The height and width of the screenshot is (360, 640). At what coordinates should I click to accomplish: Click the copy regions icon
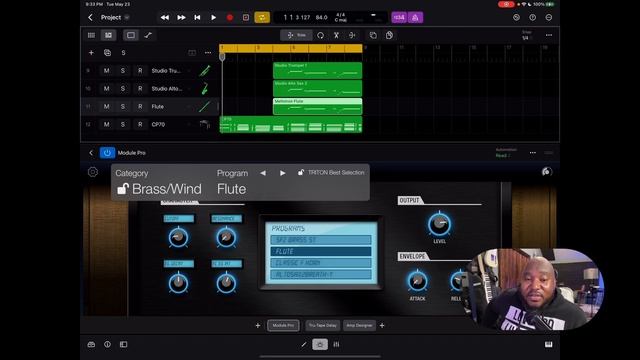point(373,36)
